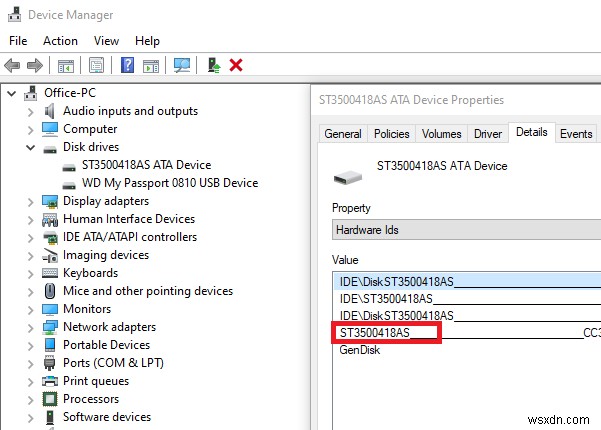Click the Software devices icon
The width and height of the screenshot is (601, 430).
(50, 417)
